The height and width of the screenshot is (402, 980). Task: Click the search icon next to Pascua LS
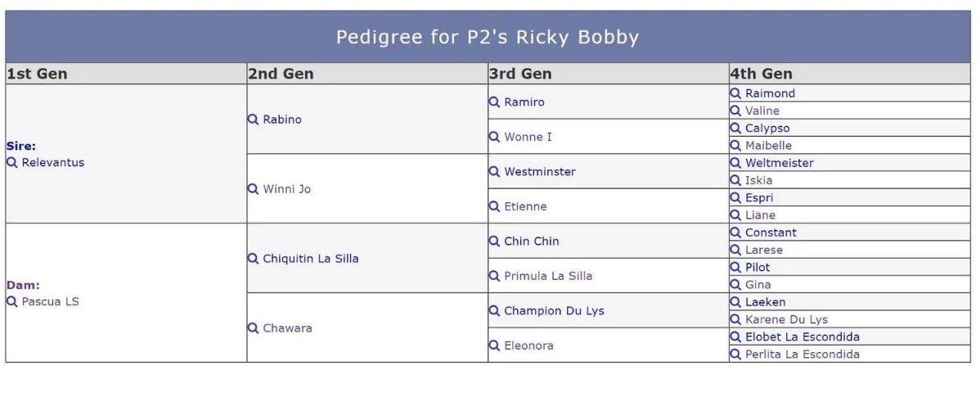(x=12, y=301)
